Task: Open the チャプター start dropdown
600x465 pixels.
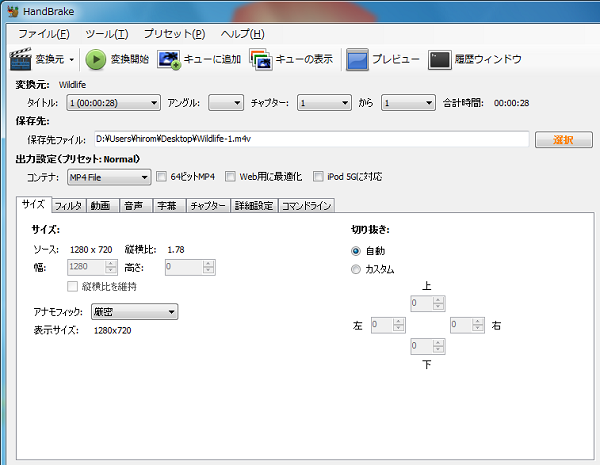Action: 324,103
